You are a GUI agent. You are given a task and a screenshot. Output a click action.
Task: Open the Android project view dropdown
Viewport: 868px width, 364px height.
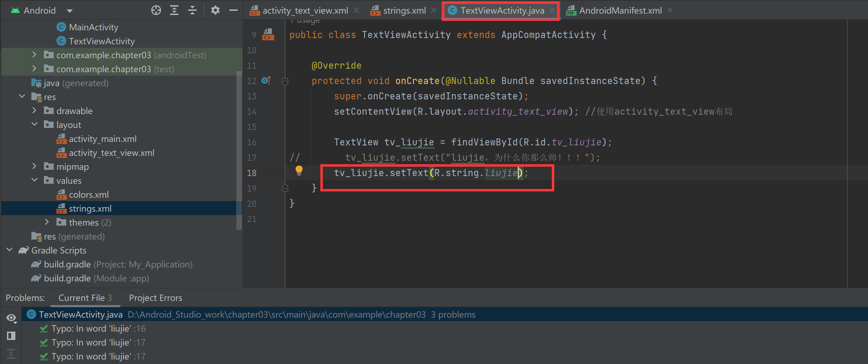pos(70,11)
